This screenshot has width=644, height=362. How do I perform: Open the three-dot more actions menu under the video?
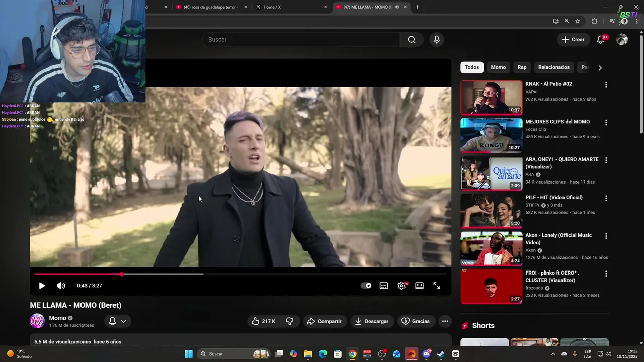[445, 321]
